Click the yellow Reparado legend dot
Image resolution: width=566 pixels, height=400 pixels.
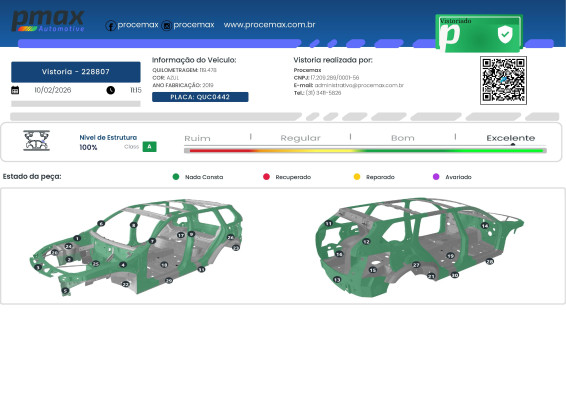[357, 177]
